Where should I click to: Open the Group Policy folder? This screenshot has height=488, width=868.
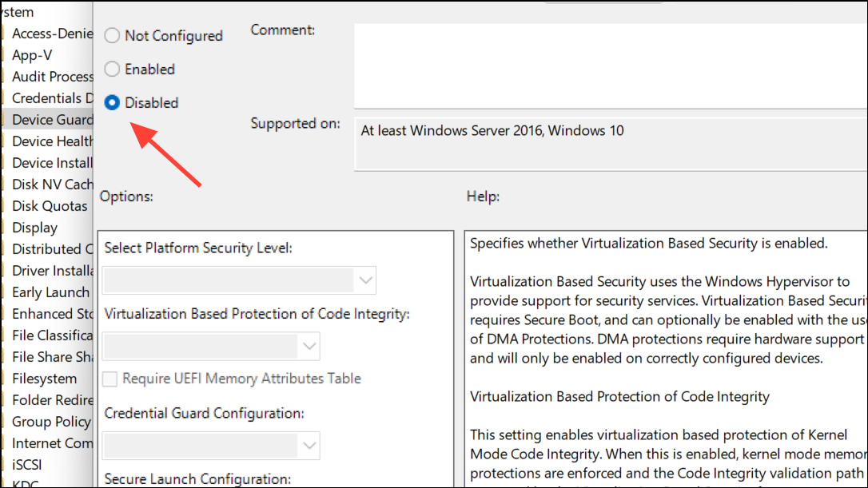(51, 423)
